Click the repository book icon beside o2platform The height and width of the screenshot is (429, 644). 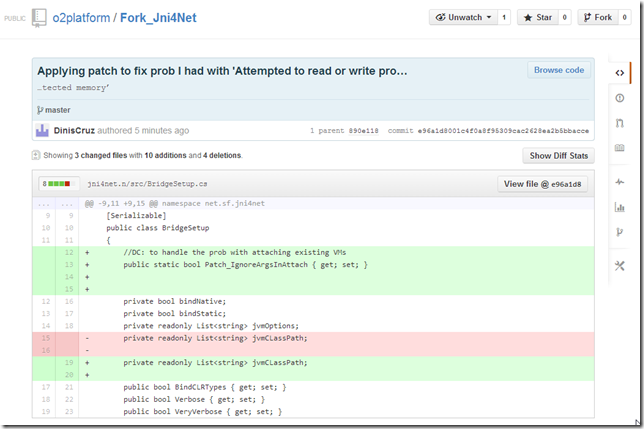click(x=38, y=17)
